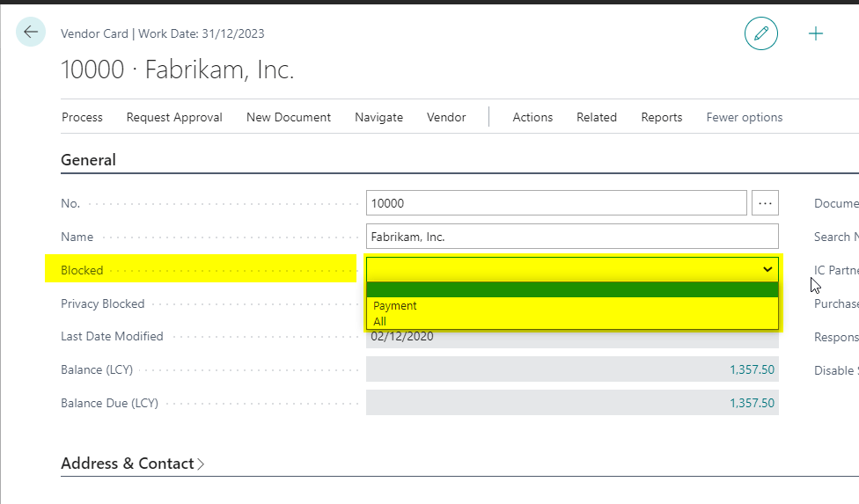The height and width of the screenshot is (504, 859).
Task: Open the Related menu
Action: tap(597, 117)
